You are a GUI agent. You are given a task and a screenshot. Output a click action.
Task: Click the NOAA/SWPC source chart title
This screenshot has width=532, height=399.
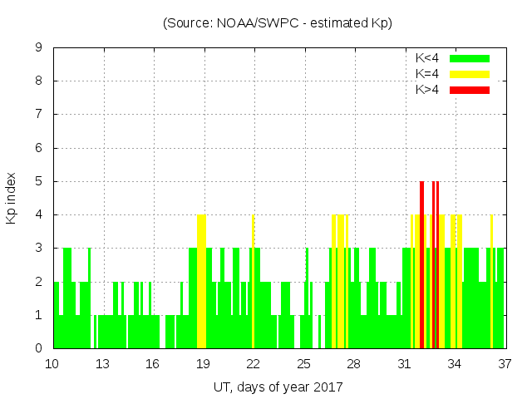point(278,22)
